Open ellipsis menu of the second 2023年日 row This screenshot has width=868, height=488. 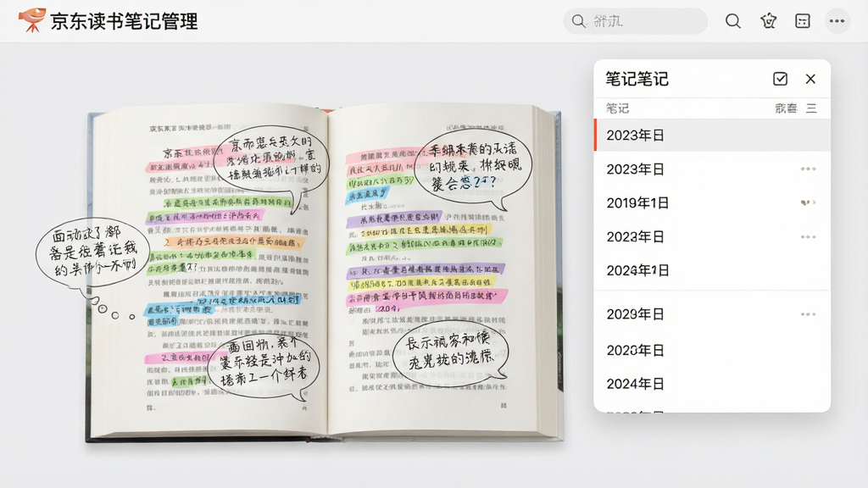[808, 169]
